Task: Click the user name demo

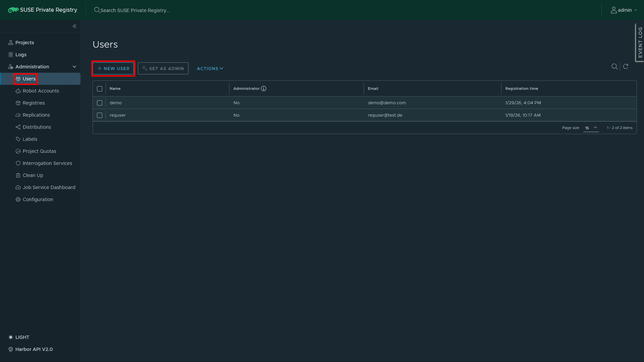Action: pos(116,103)
